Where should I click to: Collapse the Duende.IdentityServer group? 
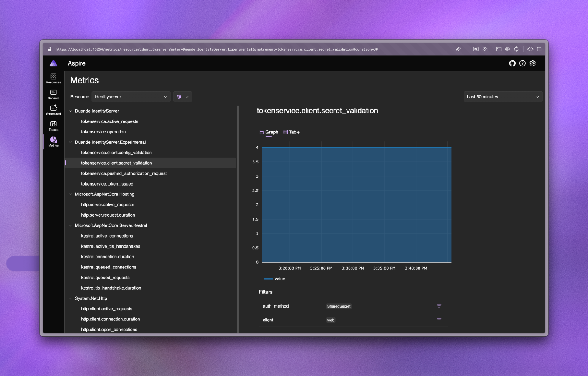[71, 111]
